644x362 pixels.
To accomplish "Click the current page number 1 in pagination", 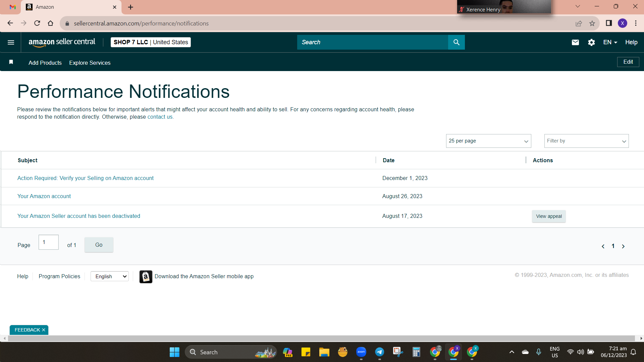I will [613, 246].
